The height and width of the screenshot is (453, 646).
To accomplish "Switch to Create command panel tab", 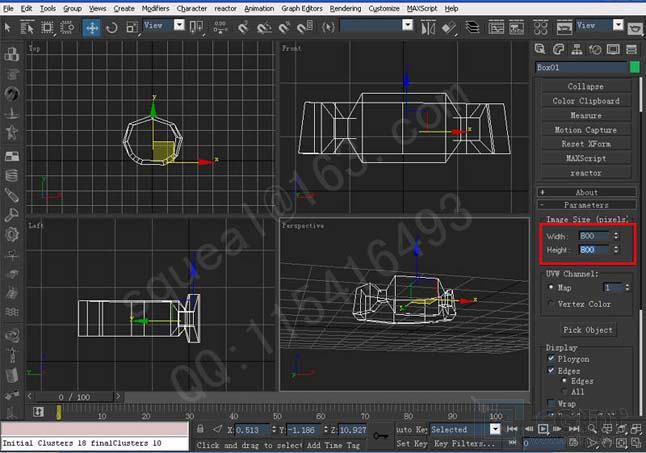I will [x=540, y=49].
